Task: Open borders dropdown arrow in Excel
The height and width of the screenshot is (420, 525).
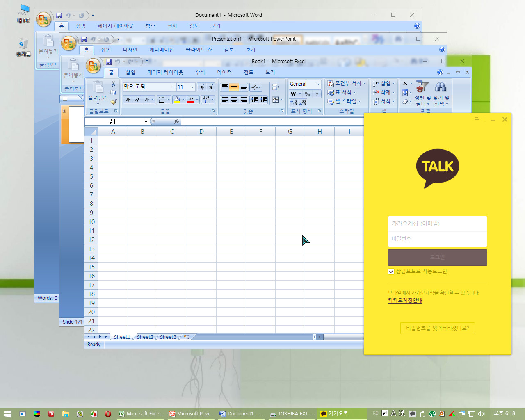Action: tap(168, 100)
